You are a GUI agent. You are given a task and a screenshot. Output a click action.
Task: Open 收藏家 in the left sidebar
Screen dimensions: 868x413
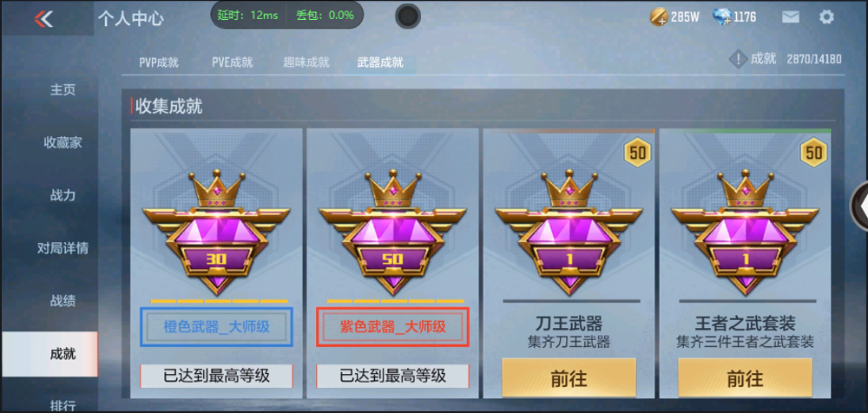63,142
